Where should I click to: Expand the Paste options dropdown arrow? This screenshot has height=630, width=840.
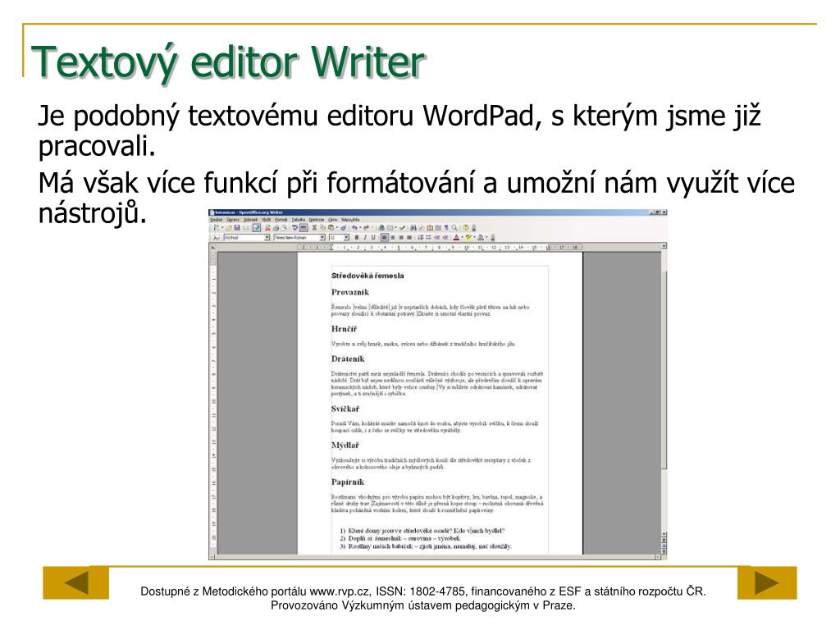coord(337,227)
